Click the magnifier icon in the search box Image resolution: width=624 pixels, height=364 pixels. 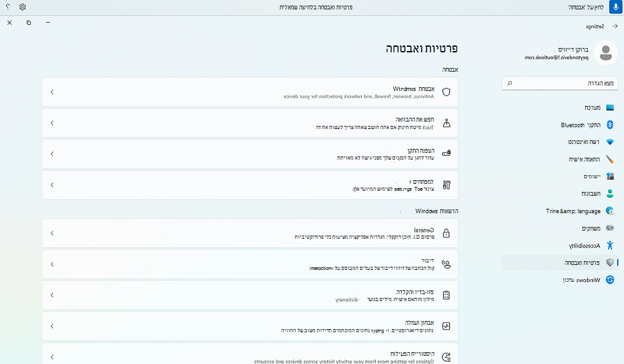509,83
